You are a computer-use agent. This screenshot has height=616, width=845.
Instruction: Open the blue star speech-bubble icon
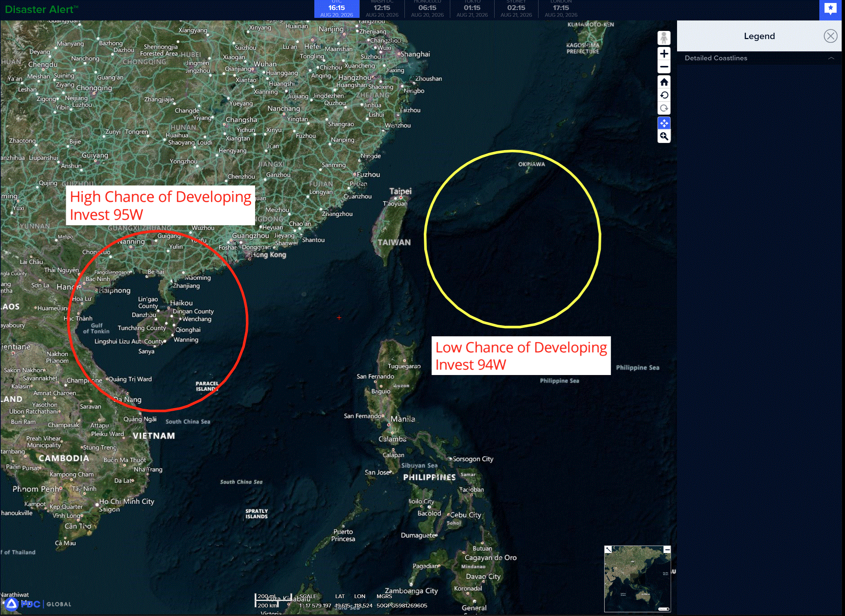coord(830,9)
